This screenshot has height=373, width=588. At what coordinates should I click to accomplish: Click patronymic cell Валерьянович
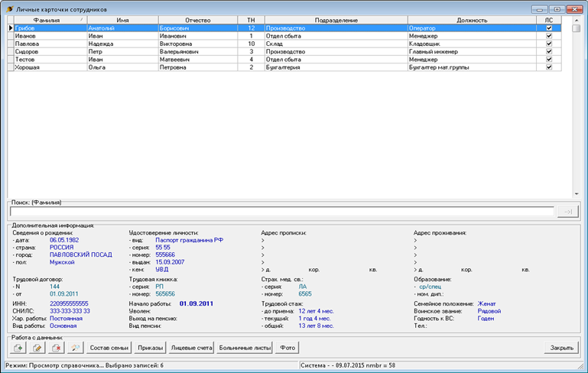198,52
